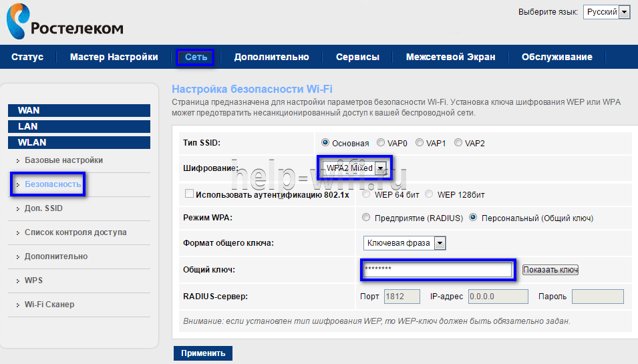Choose Предприятие (RADIUS) WPA mode
Viewport: 638px width, 364px height.
tap(365, 218)
